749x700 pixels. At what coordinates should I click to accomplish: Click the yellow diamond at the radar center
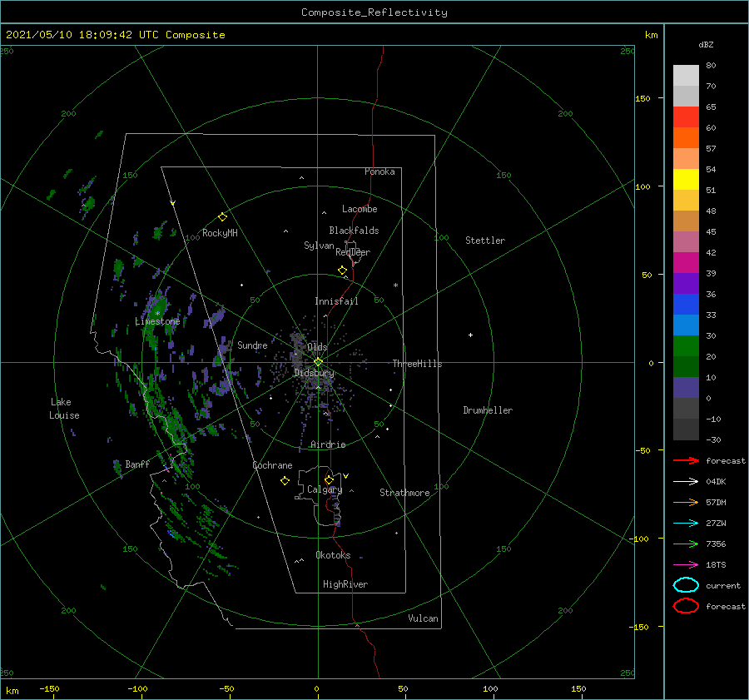pyautogui.click(x=318, y=362)
